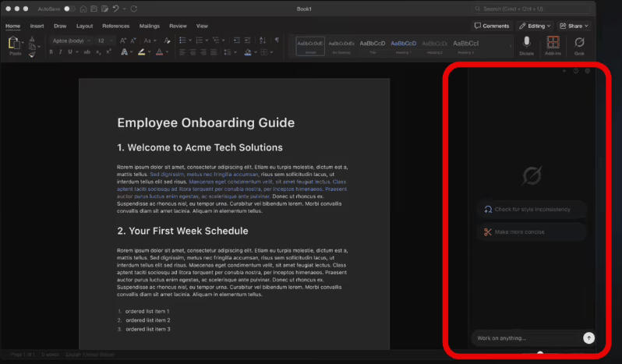The height and width of the screenshot is (364, 622).
Task: Apply the paragraph shading color
Action: [248, 52]
